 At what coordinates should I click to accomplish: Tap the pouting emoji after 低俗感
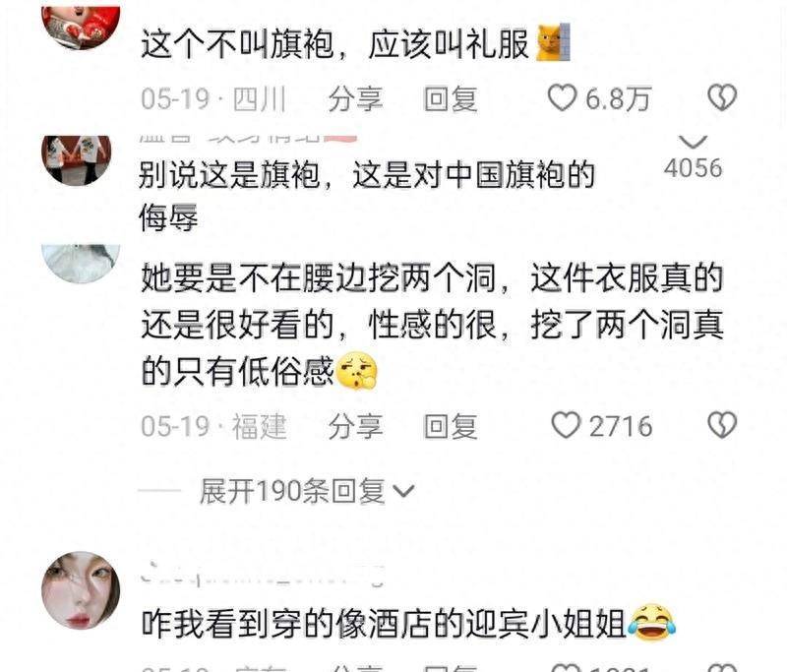(x=356, y=371)
